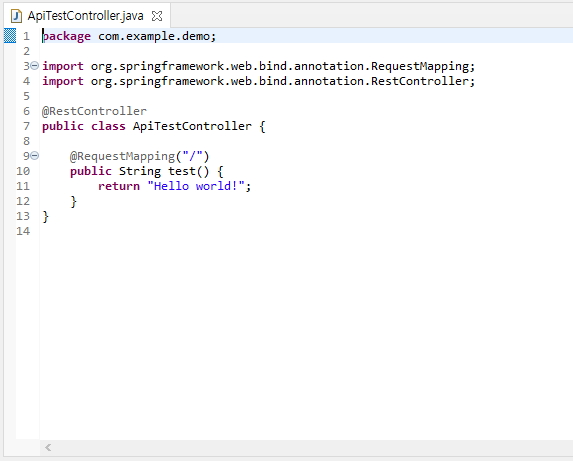The width and height of the screenshot is (573, 461).
Task: Click the Java file icon on tab
Action: [x=16, y=16]
